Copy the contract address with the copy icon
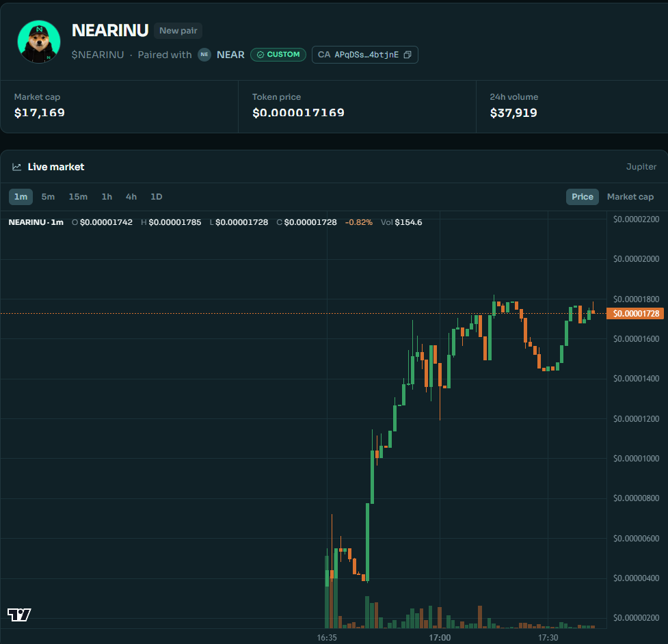668x644 pixels. tap(408, 55)
